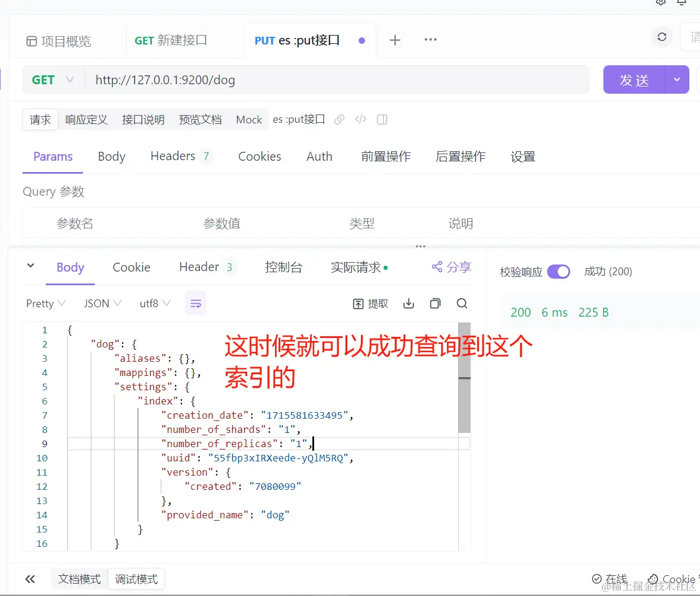The height and width of the screenshot is (596, 700).
Task: Open the response Cookie tab
Action: click(x=131, y=267)
